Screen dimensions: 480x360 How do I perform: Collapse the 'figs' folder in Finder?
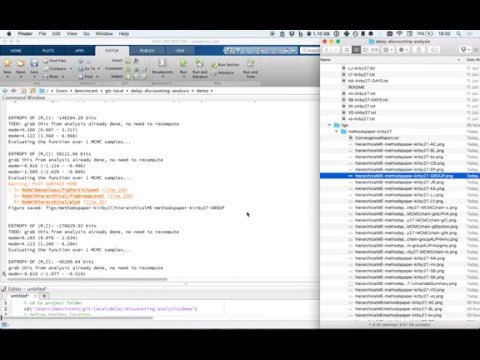coord(330,125)
